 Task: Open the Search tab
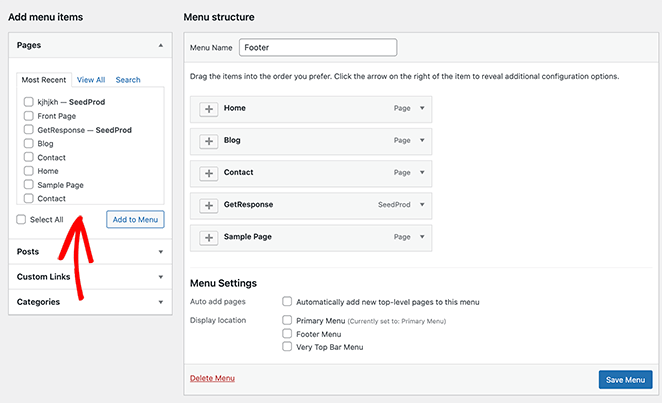127,80
